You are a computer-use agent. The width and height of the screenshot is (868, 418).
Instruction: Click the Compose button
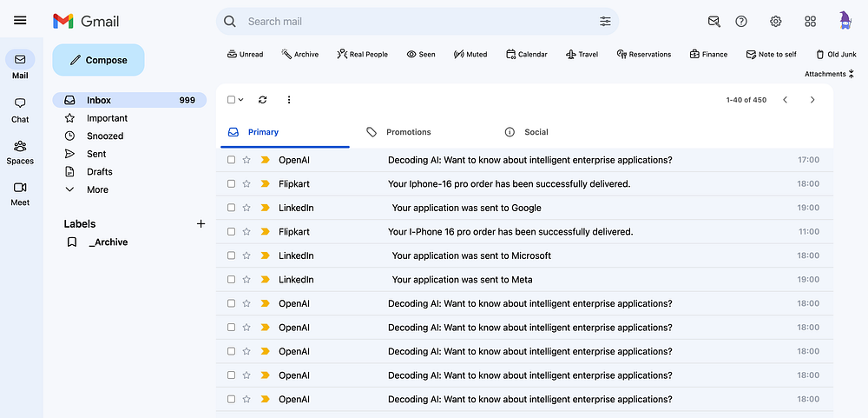pos(98,60)
